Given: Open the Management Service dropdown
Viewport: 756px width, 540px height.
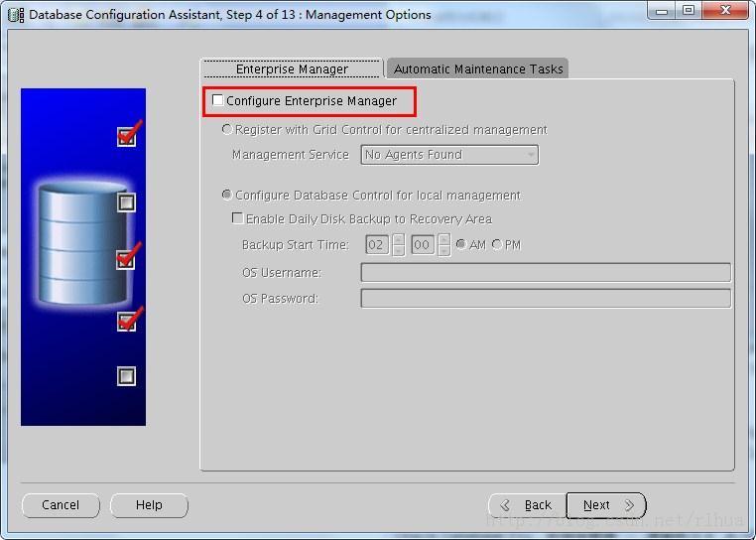Looking at the screenshot, I should pyautogui.click(x=449, y=155).
